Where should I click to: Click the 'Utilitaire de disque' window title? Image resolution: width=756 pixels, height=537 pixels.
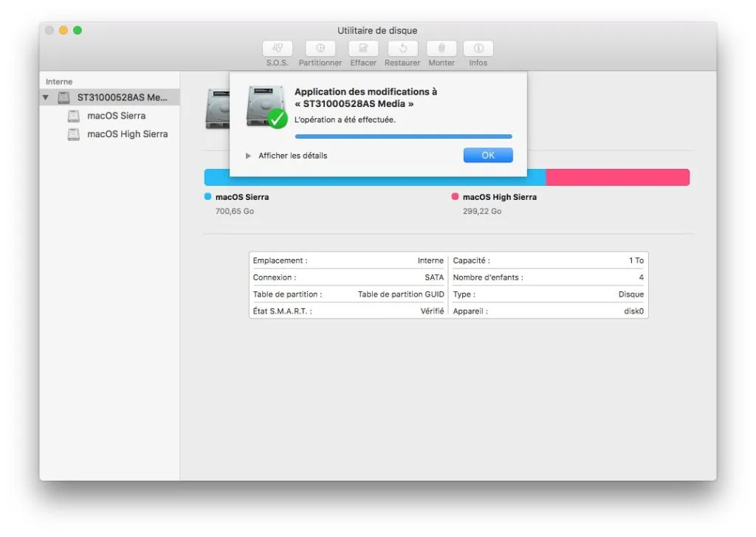click(x=377, y=30)
